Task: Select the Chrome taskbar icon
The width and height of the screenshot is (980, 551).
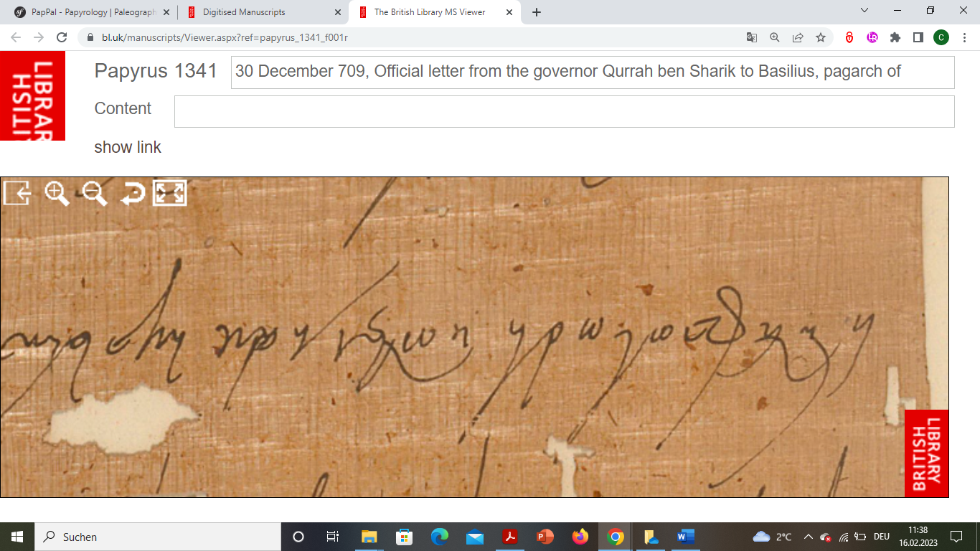Action: click(615, 537)
